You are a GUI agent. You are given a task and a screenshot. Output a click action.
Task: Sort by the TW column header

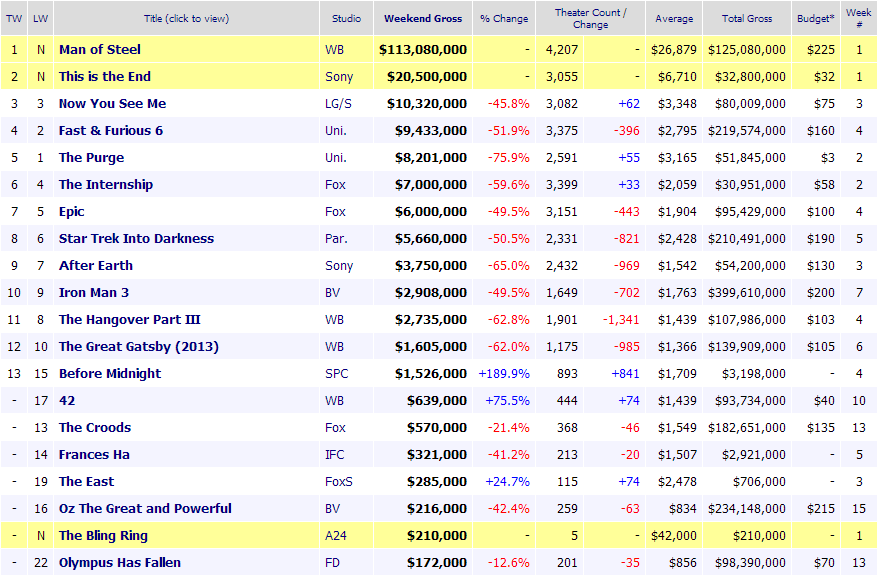click(14, 18)
